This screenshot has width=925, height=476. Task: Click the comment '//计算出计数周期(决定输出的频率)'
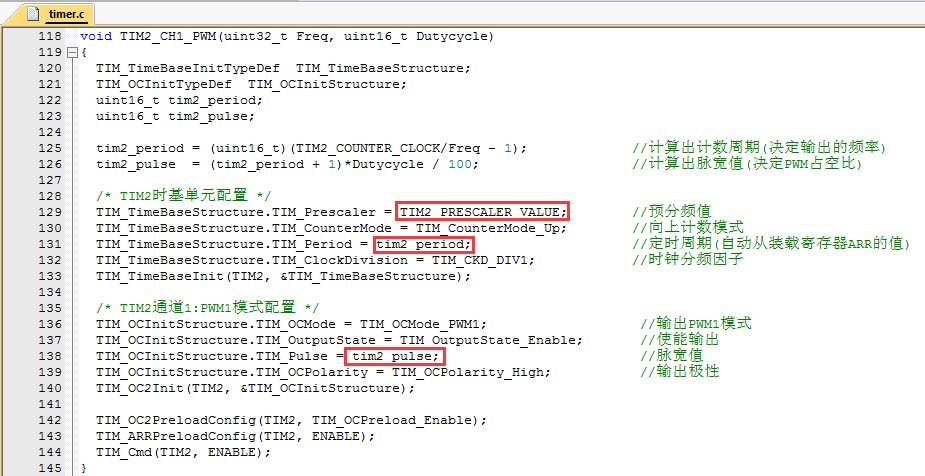tap(759, 147)
